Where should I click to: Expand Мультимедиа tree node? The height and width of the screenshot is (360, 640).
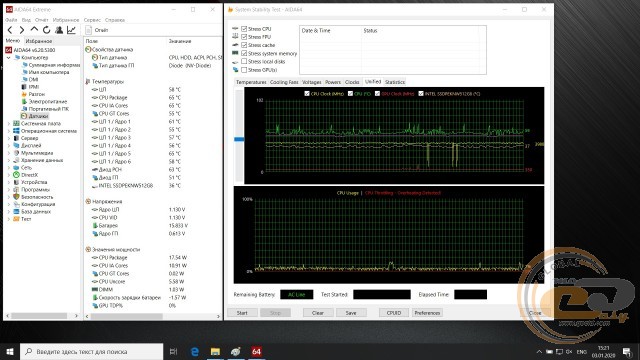[x=9, y=153]
